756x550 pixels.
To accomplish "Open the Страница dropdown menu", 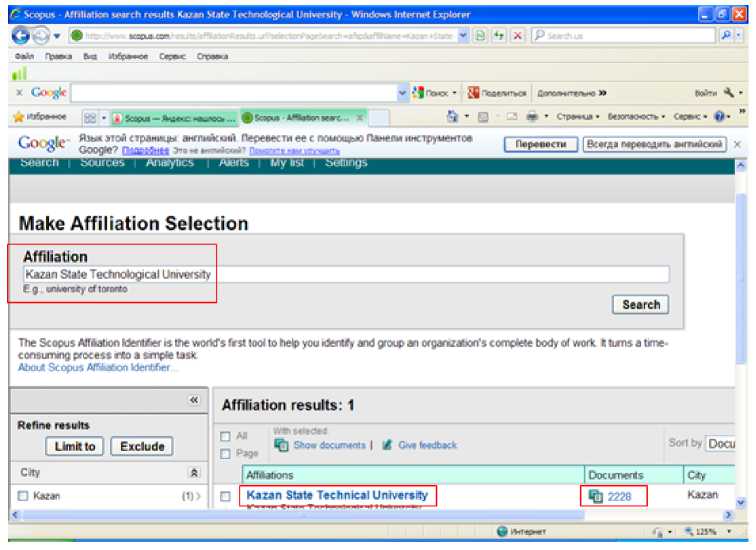I will (x=578, y=117).
